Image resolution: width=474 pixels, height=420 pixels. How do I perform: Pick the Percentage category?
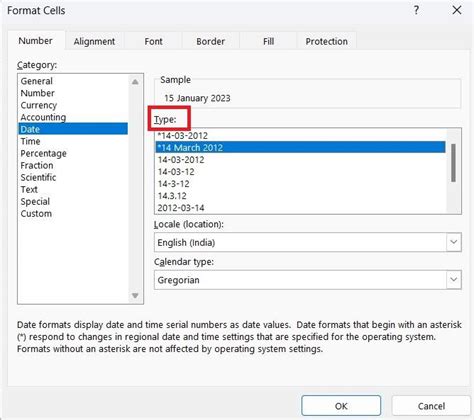point(73,153)
